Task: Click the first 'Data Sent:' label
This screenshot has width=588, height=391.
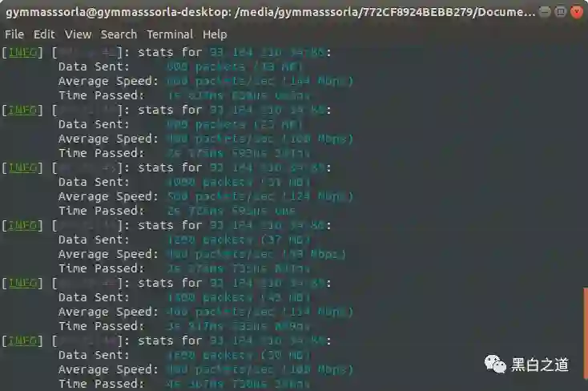Action: tap(94, 67)
